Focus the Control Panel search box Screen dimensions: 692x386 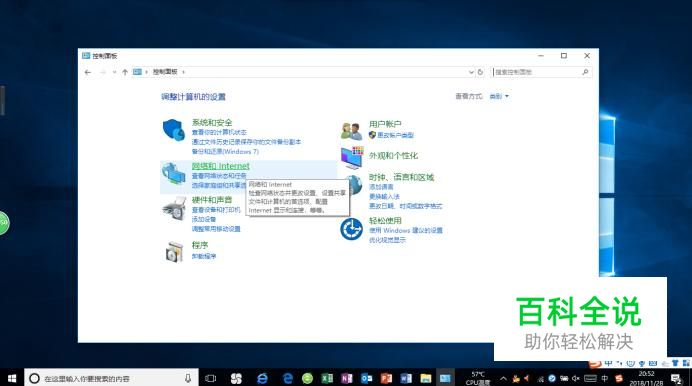pos(542,72)
